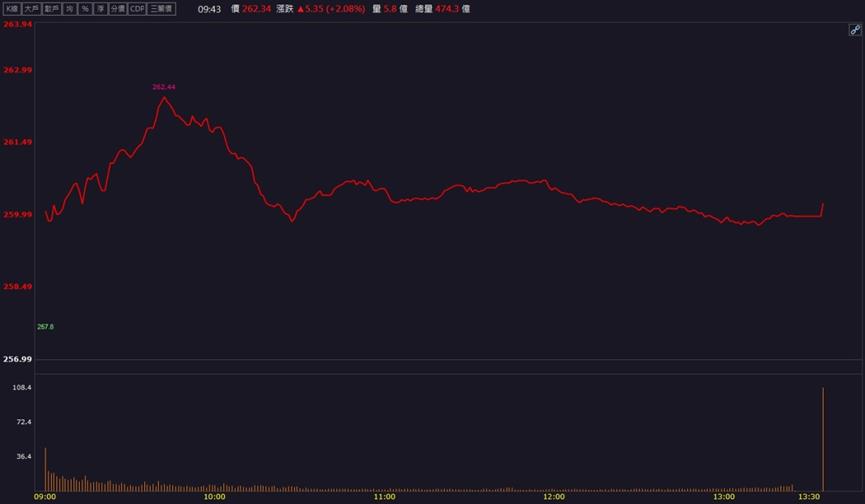Image resolution: width=865 pixels, height=504 pixels.
Task: Click the 13:00 time axis label
Action: coord(724,497)
